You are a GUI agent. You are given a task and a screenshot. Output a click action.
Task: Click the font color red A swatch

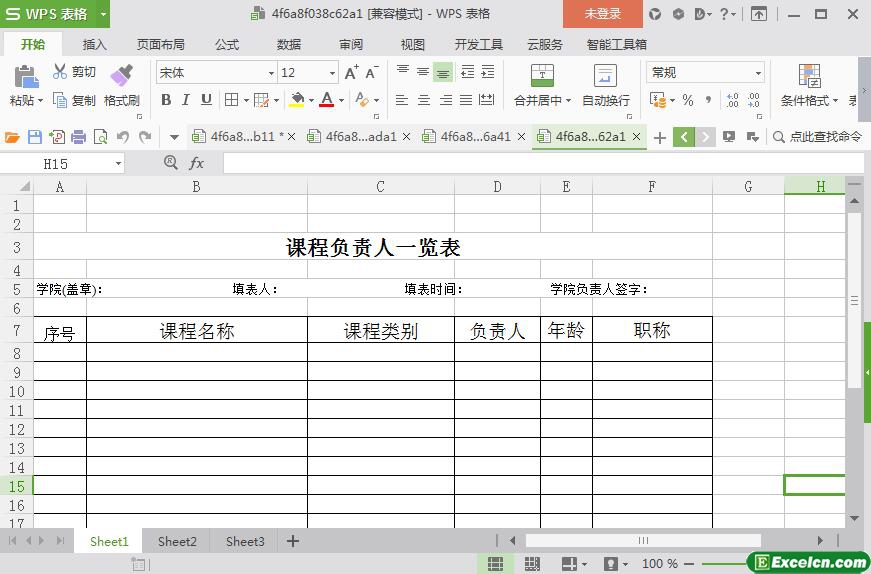click(x=326, y=100)
